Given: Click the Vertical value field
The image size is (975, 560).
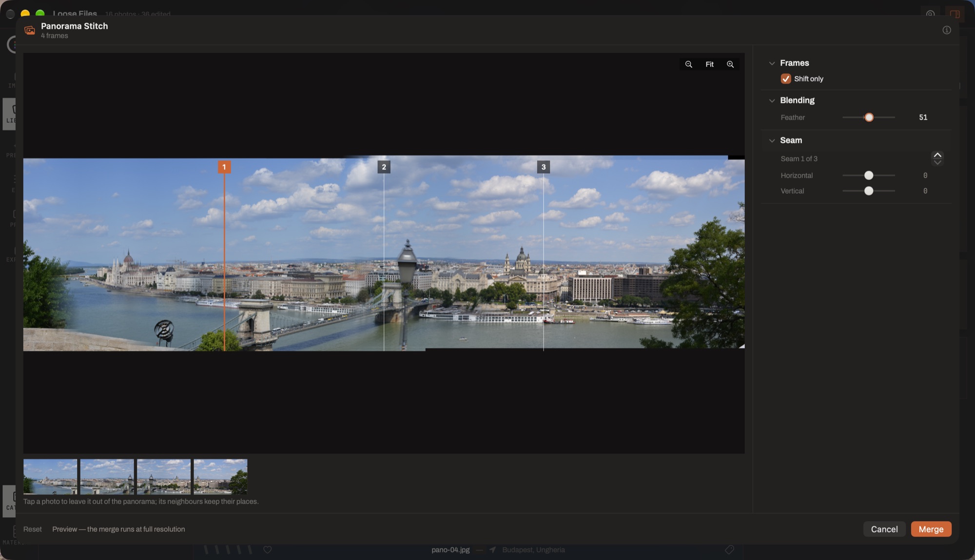Looking at the screenshot, I should pos(925,191).
